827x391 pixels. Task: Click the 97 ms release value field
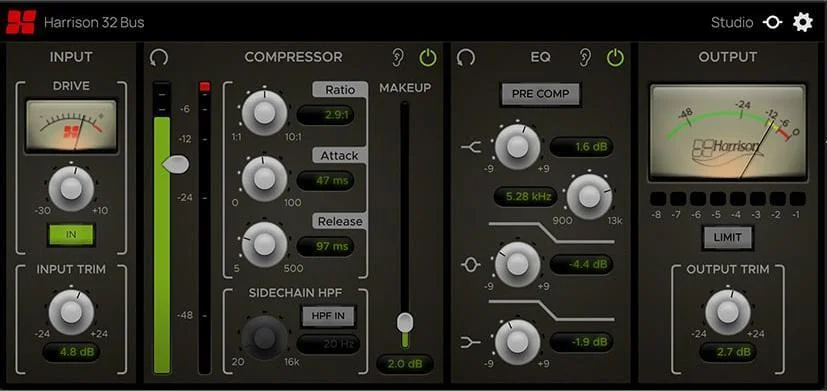click(325, 246)
